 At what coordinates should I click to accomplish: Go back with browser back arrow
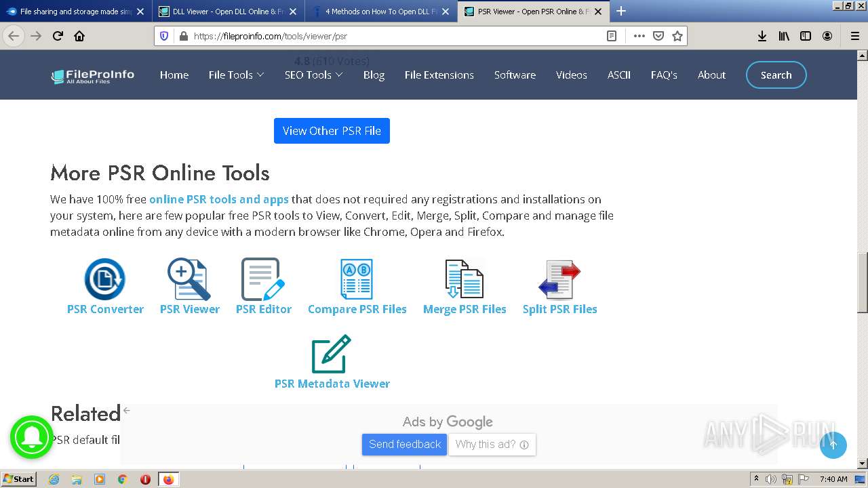14,36
